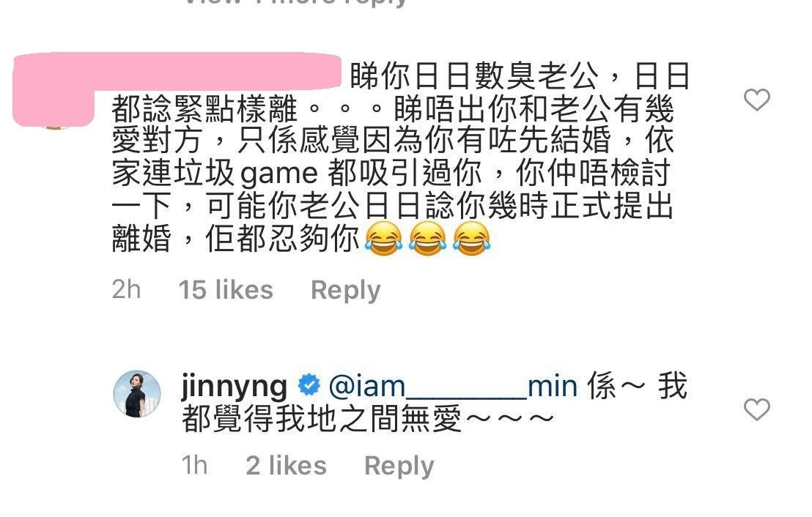Select jinnyng's reply text 都覺得我地之間無愛

click(321, 419)
